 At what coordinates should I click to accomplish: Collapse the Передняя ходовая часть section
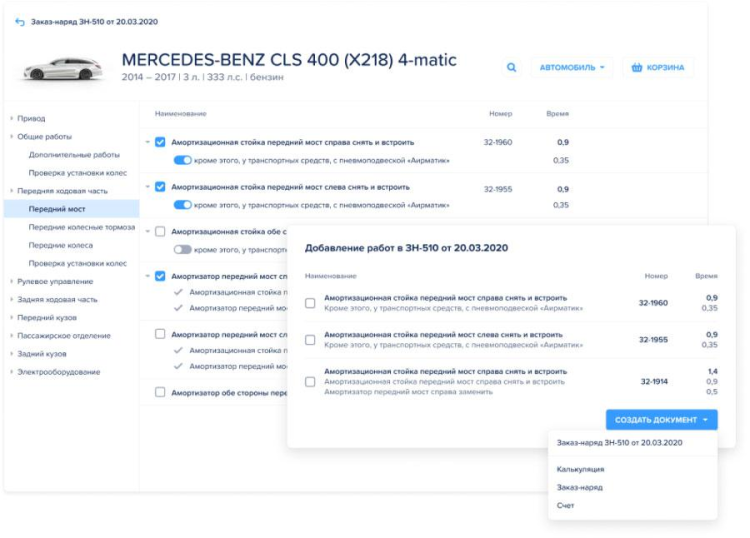tap(12, 191)
